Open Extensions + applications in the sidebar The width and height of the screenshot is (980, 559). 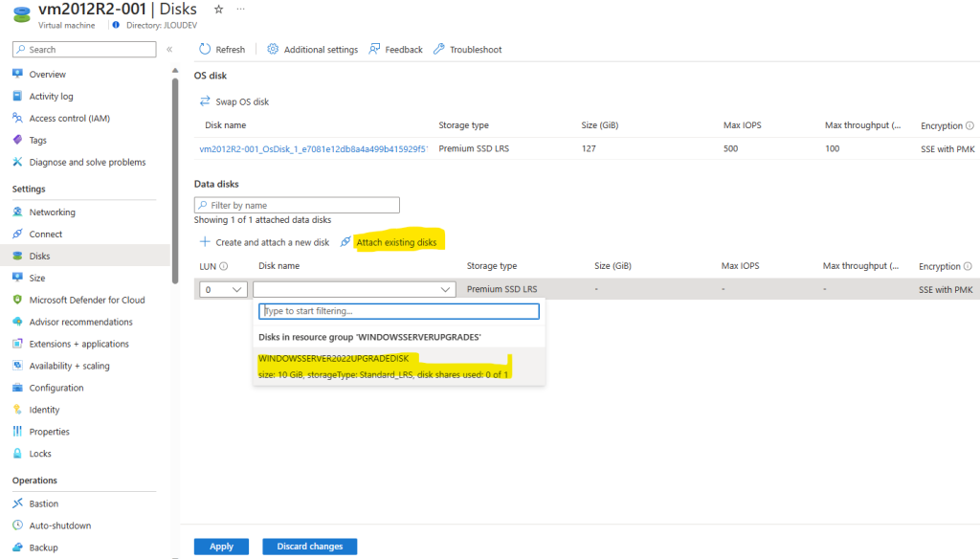[x=78, y=344]
